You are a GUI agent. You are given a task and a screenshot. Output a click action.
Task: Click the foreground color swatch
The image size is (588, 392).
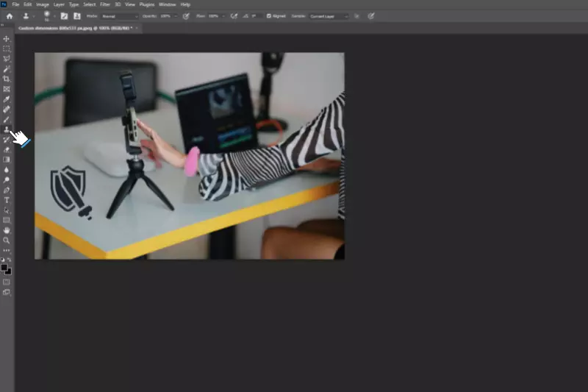pos(4,268)
